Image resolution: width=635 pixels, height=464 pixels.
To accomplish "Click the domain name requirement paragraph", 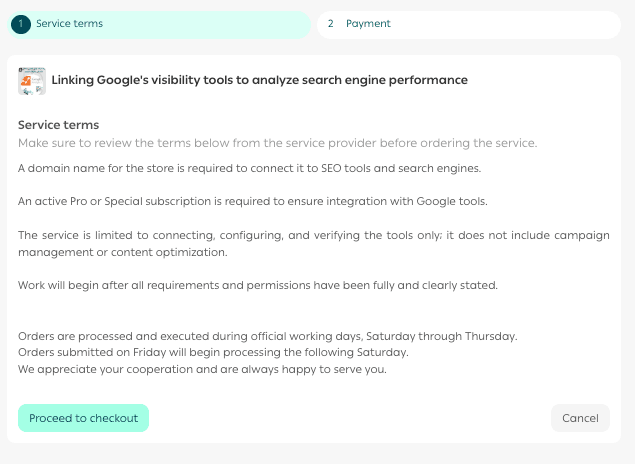I will pos(250,167).
